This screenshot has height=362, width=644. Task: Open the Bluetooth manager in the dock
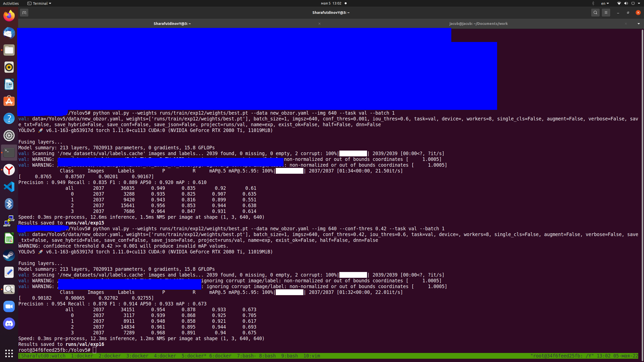tap(9, 204)
